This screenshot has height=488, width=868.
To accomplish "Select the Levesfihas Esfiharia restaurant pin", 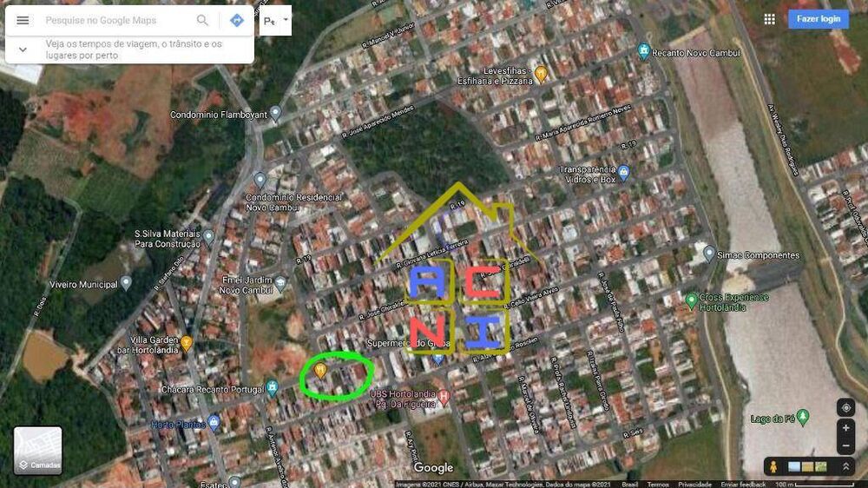I will coord(541,74).
